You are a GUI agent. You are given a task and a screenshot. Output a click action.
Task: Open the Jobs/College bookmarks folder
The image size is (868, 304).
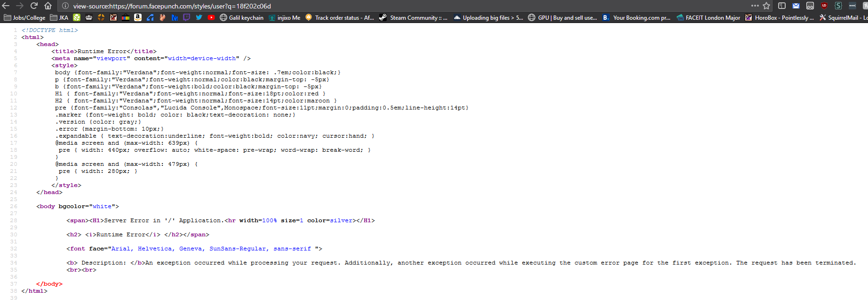[x=24, y=17]
